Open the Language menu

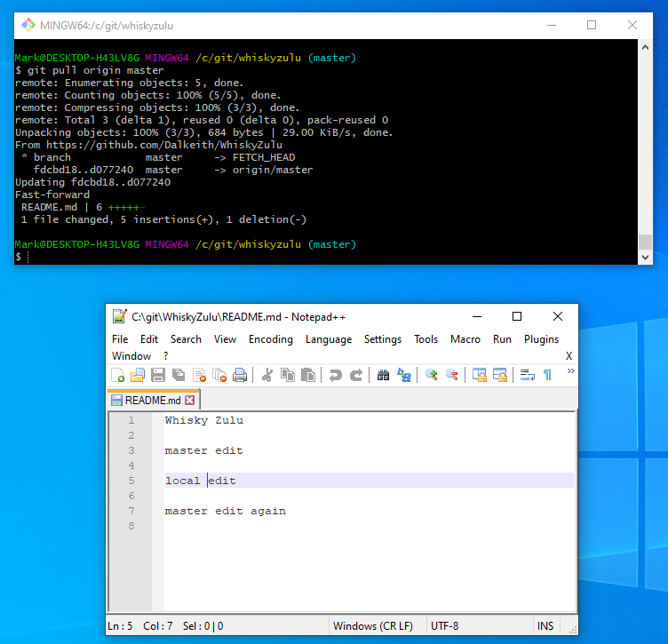(x=329, y=339)
